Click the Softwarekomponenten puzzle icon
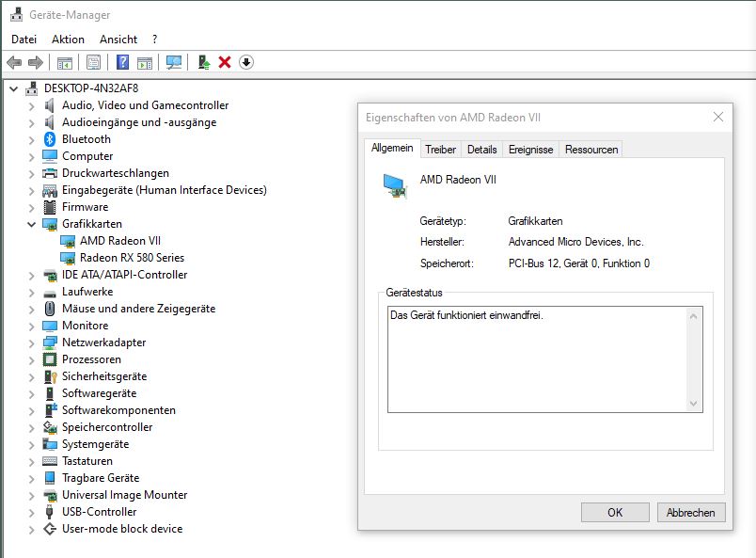The height and width of the screenshot is (558, 756). pos(50,410)
